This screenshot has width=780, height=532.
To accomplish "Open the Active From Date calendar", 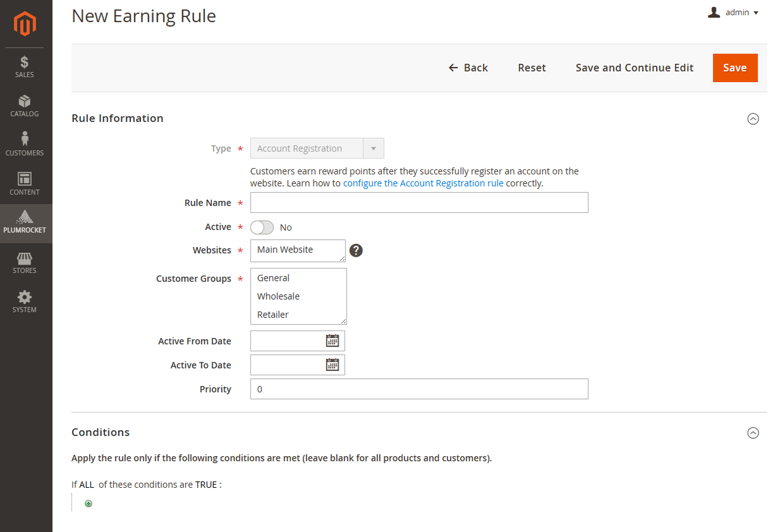I will coord(332,341).
